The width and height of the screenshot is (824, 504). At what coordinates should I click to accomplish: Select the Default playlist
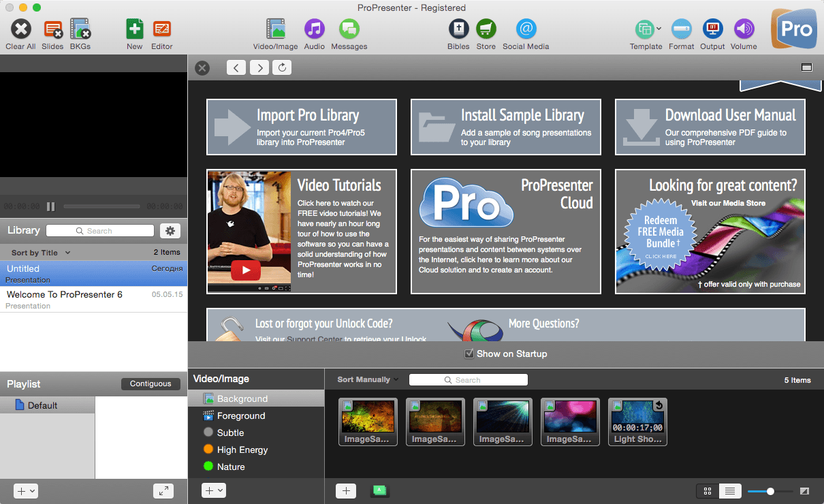point(48,405)
